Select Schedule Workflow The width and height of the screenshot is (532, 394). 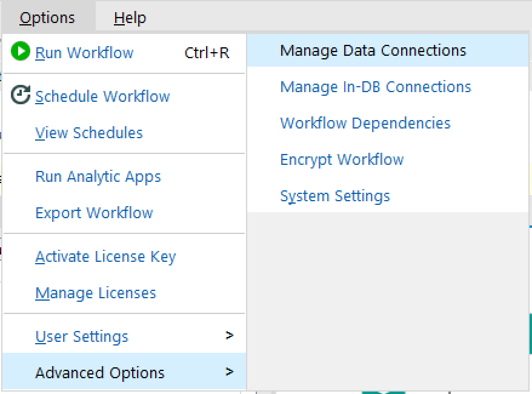103,96
